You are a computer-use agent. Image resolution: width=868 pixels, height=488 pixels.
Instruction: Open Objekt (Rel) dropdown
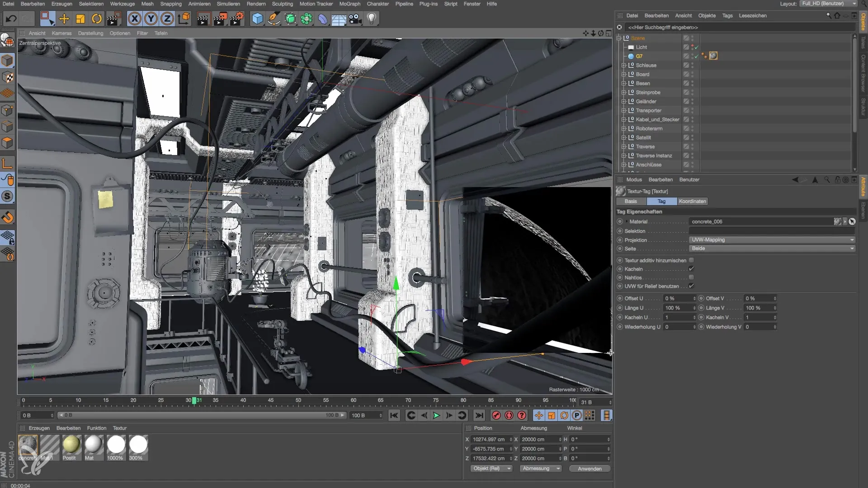point(491,469)
